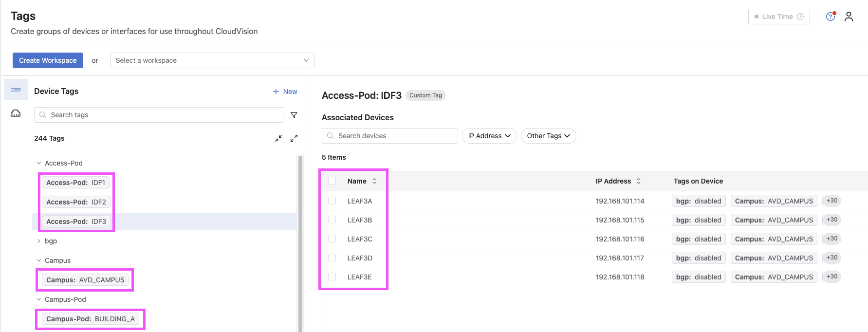The width and height of the screenshot is (868, 332).
Task: Check the select-all checkbox in the table header
Action: click(x=332, y=181)
